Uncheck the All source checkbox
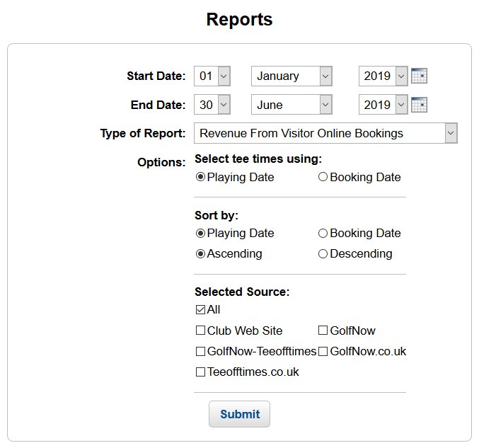Viewport: 479px width, 448px height. 200,310
